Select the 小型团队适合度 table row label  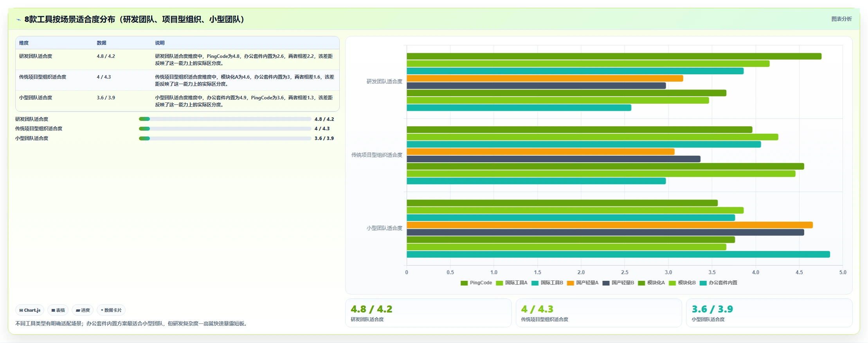(36, 98)
